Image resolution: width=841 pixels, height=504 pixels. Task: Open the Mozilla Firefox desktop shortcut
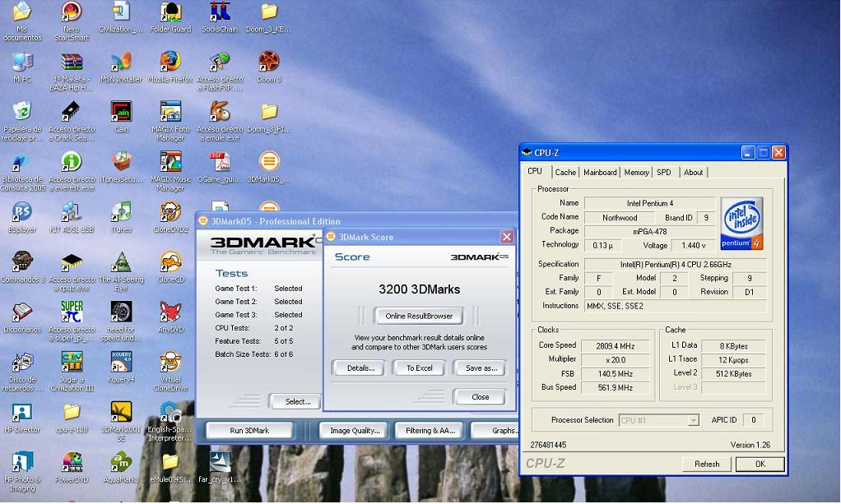coord(170,62)
